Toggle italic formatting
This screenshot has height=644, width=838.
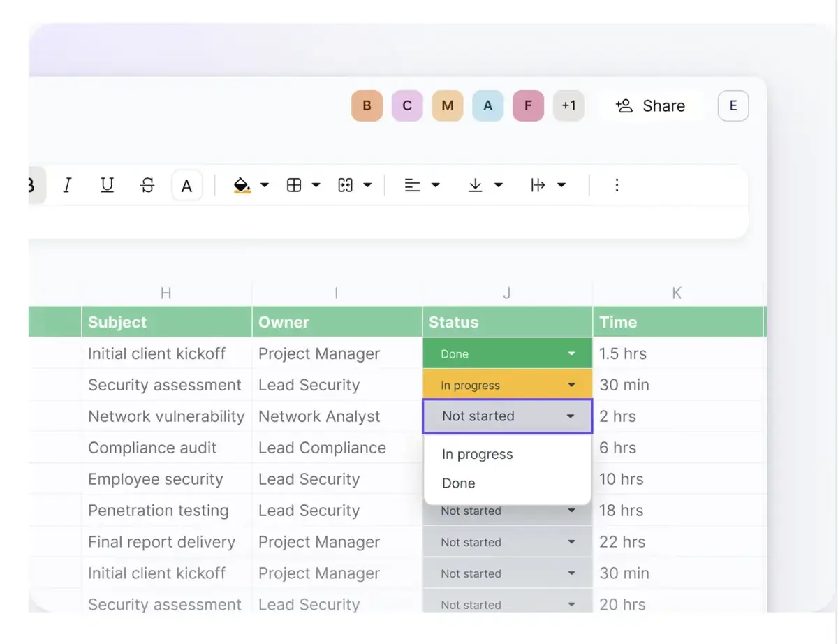click(67, 184)
